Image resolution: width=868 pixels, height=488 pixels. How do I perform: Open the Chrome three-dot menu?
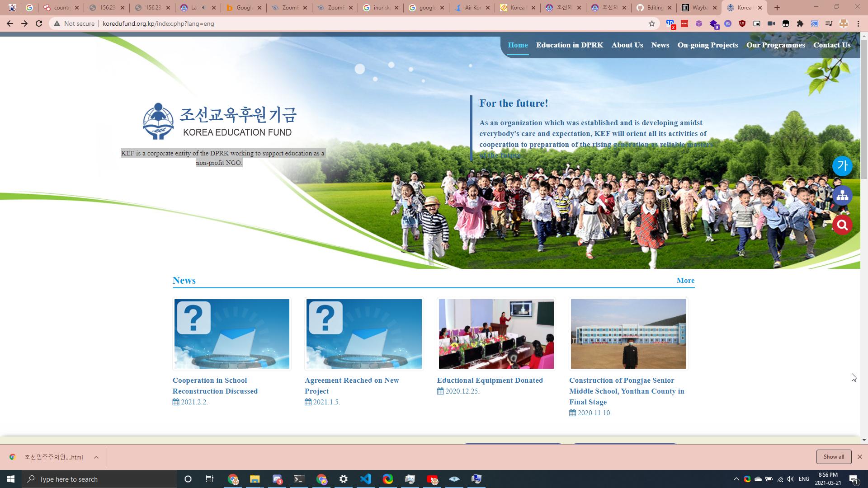point(858,23)
